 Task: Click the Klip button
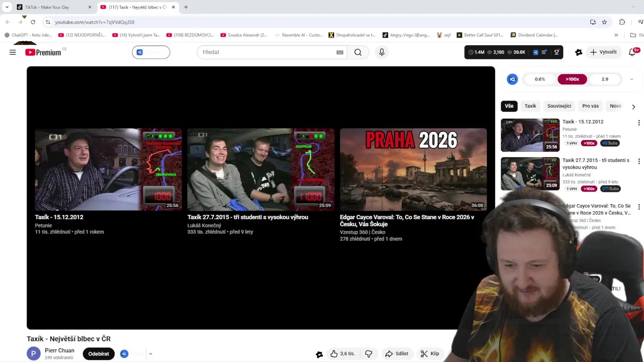click(430, 353)
